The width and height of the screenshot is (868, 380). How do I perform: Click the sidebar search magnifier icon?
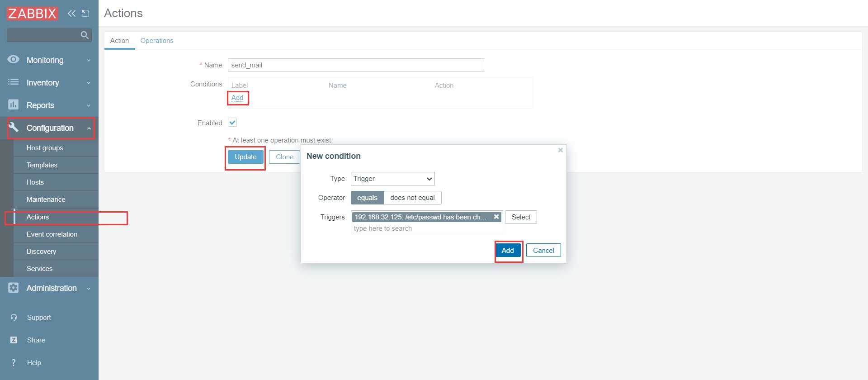(x=85, y=35)
